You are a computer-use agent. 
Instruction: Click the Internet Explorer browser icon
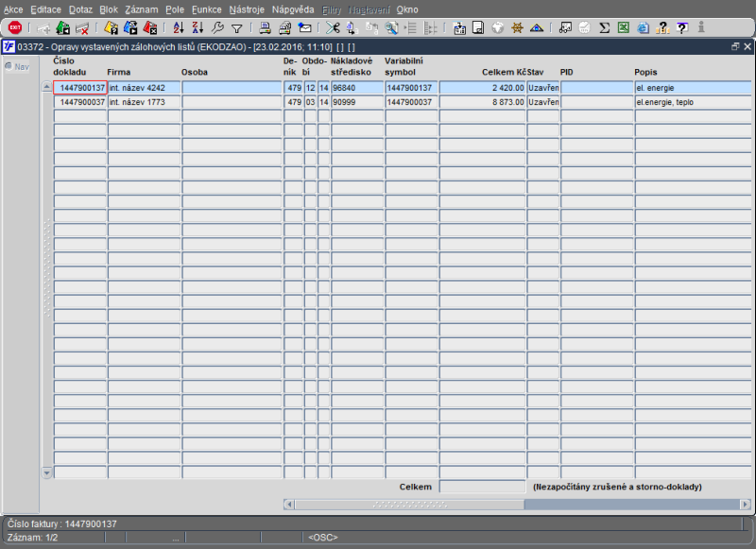(x=644, y=28)
